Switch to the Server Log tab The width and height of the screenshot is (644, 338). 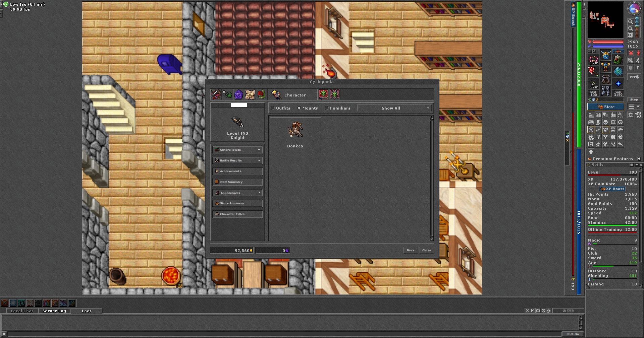click(54, 311)
